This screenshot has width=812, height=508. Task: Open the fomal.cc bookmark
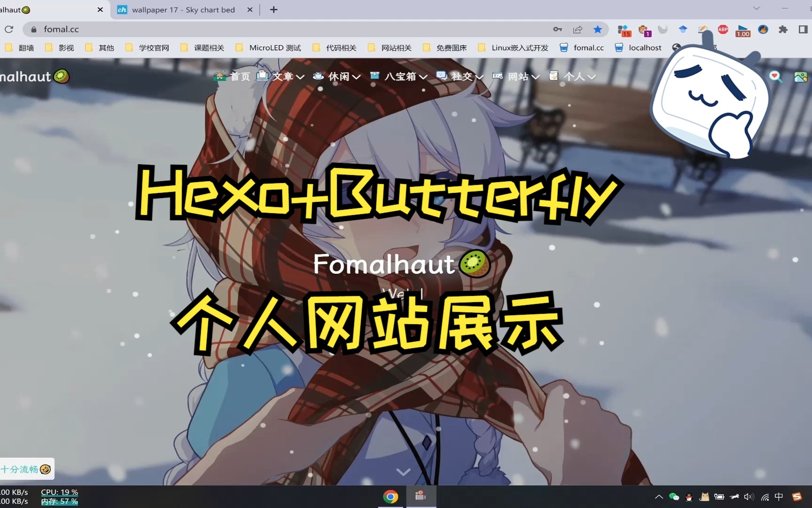[582, 48]
